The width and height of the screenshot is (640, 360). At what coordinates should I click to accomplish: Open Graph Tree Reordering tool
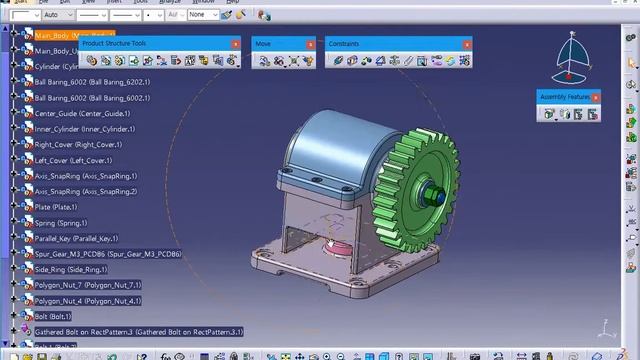[176, 60]
